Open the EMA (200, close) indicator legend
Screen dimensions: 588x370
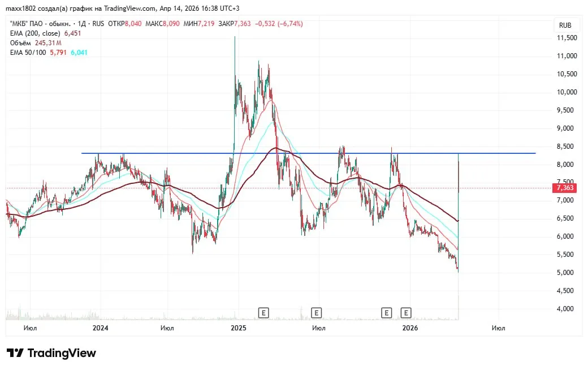click(33, 33)
